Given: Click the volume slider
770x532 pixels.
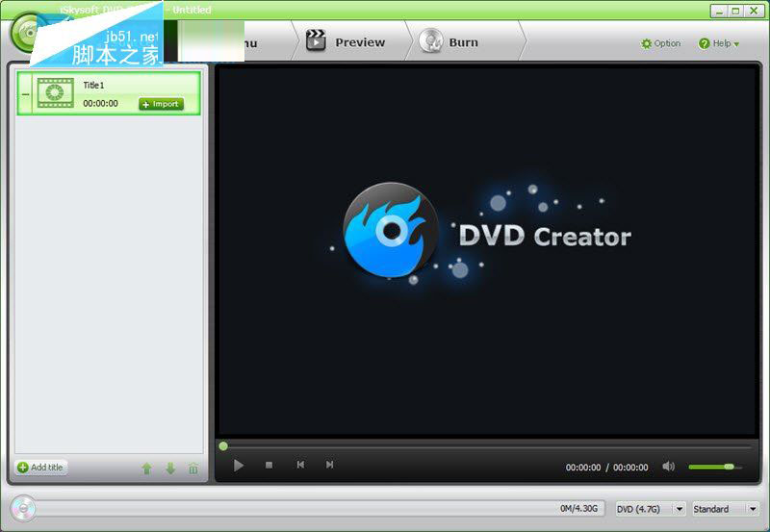Looking at the screenshot, I should tap(715, 467).
